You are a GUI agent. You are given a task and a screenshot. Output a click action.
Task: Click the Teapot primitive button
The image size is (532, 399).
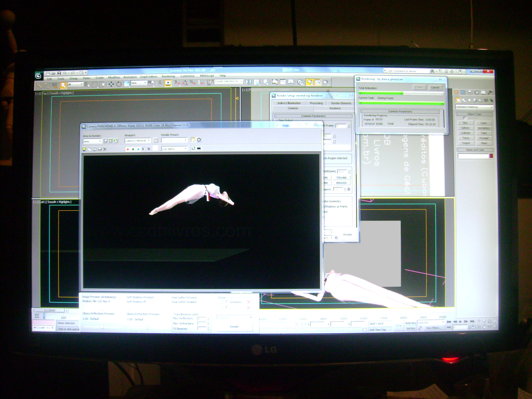click(466, 143)
